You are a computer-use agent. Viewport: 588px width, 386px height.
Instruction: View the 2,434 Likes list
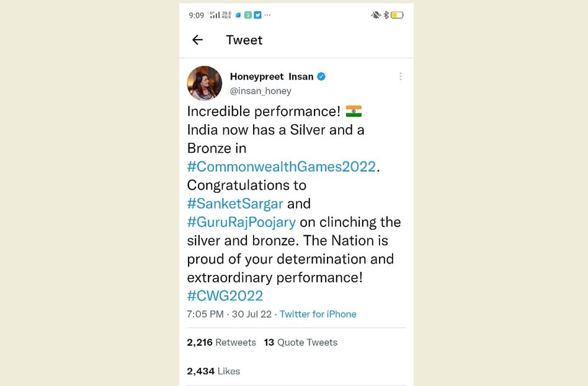tap(213, 371)
